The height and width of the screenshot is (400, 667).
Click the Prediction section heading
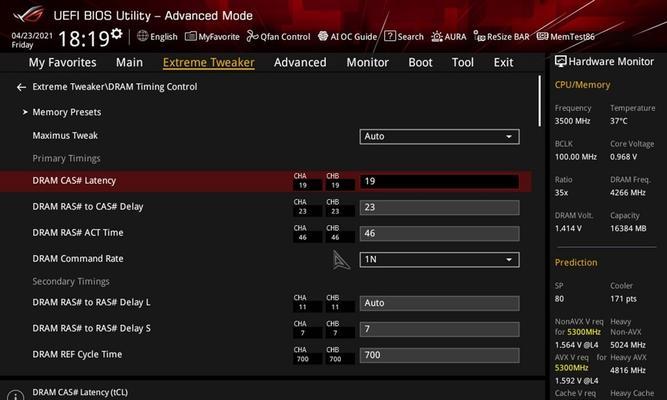click(x=576, y=263)
